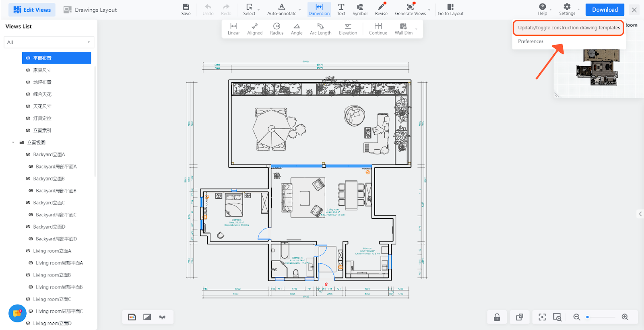Click the Symbol tool in toolbar
This screenshot has width=644, height=330.
tap(360, 10)
